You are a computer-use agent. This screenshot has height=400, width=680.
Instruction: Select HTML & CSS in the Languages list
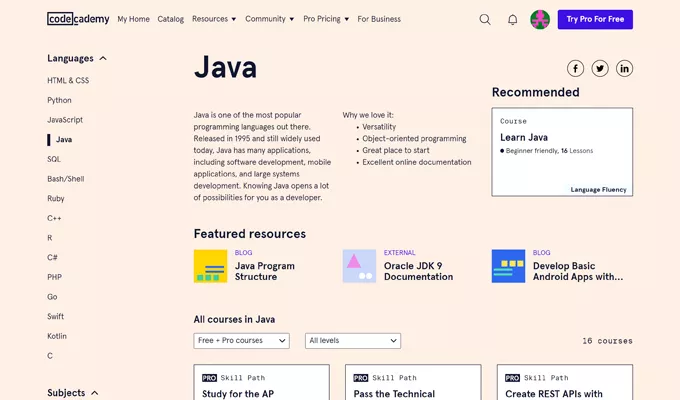click(68, 80)
